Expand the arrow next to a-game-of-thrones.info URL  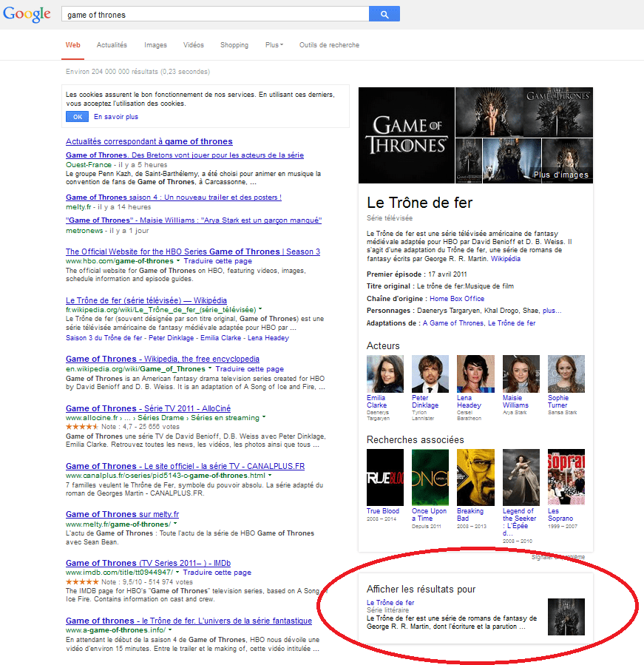169,629
